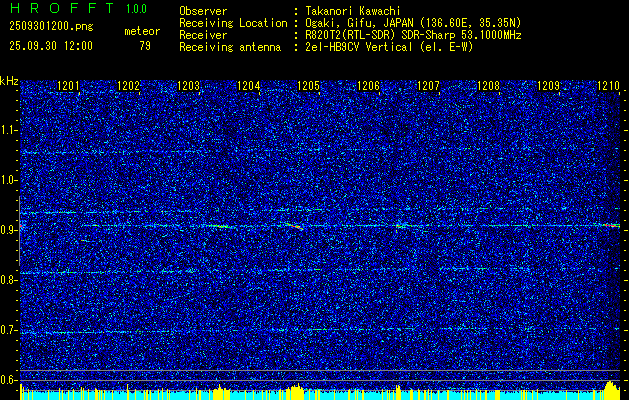Click the meteor echo near 1203:30
This screenshot has height=400, width=629.
pos(220,227)
